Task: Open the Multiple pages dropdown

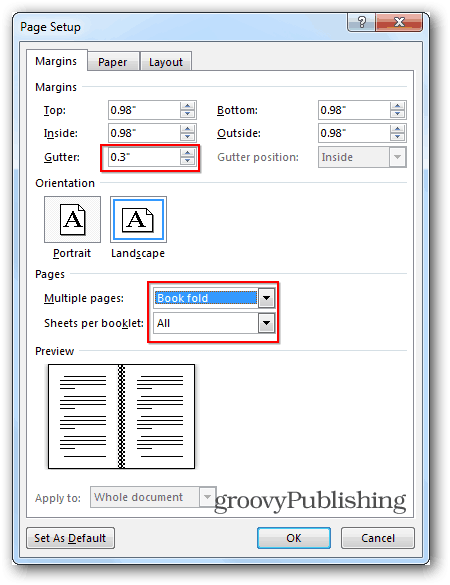Action: [x=266, y=298]
